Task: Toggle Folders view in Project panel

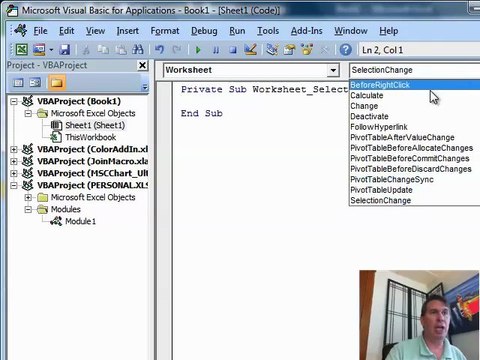Action: (56, 82)
